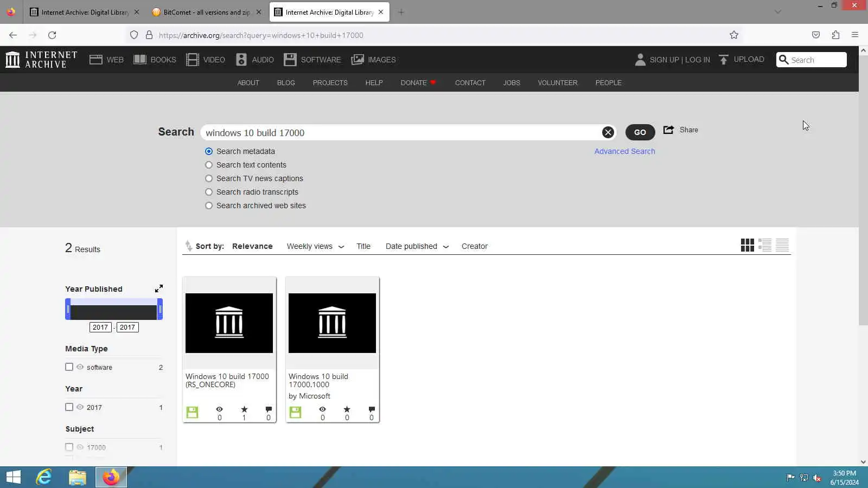The image size is (868, 488).
Task: Sort results by Relevance
Action: 252,246
